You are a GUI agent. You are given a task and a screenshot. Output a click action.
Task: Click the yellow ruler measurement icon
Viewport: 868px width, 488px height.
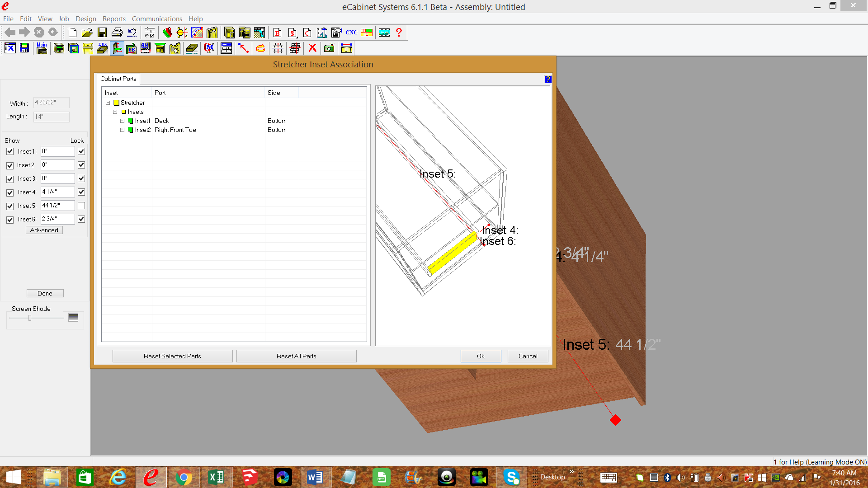pos(346,48)
